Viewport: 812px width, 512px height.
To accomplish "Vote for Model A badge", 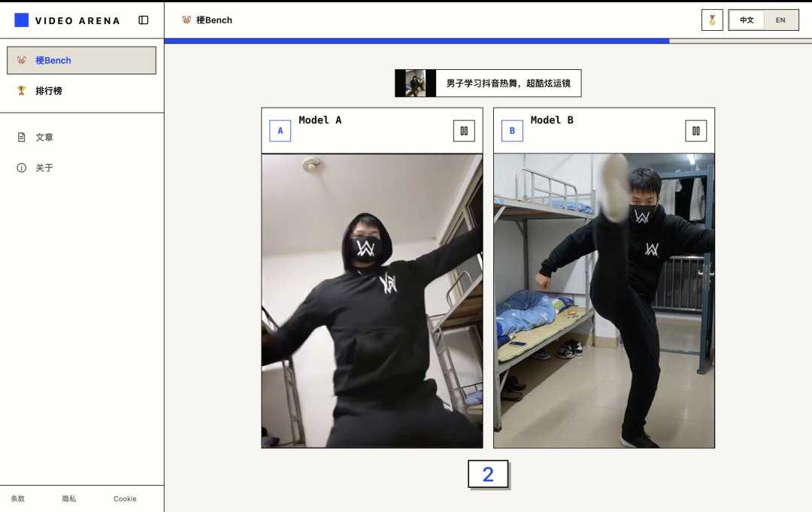I will coord(280,131).
